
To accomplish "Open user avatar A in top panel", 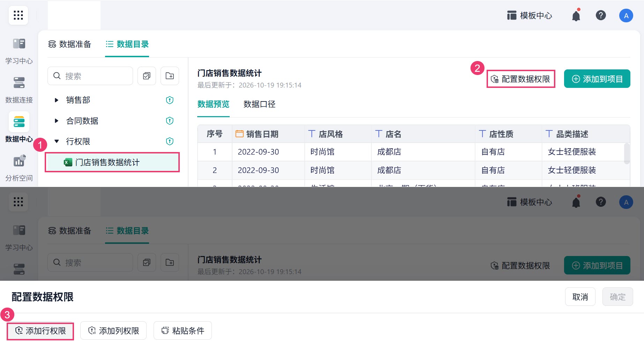I will [x=626, y=15].
